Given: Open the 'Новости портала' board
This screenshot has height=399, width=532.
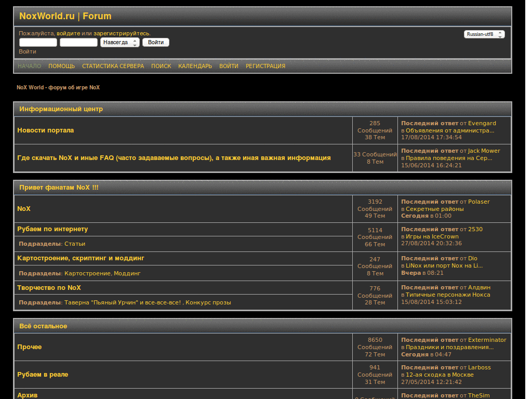Looking at the screenshot, I should pos(46,130).
